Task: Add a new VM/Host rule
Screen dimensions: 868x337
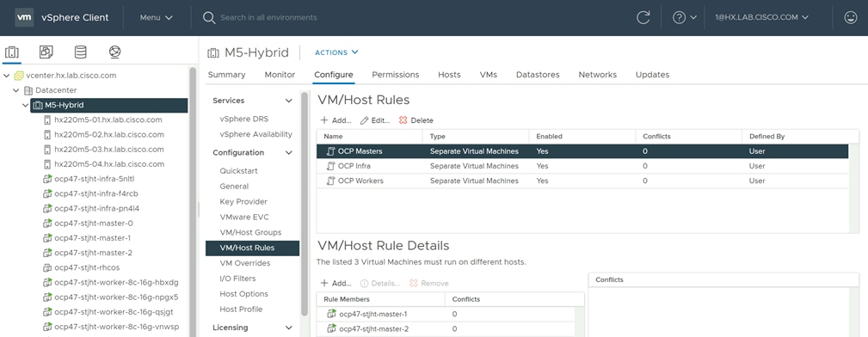Action: point(336,120)
